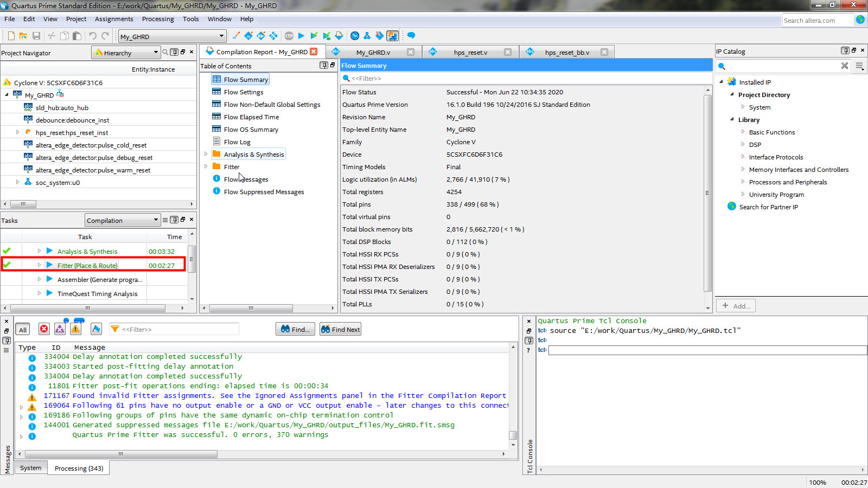Click the STOP processing icon
This screenshot has height=488, width=868.
(x=289, y=36)
